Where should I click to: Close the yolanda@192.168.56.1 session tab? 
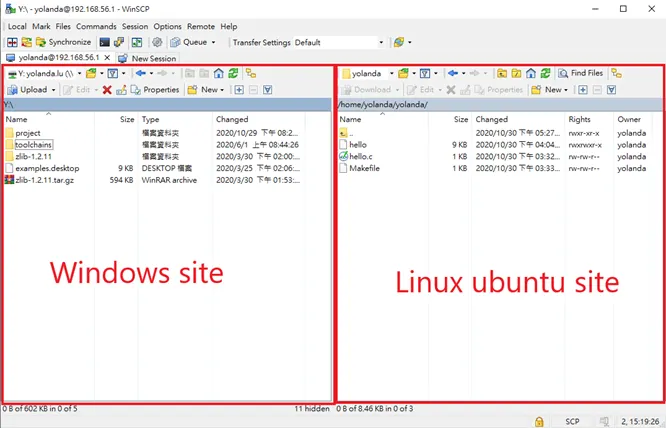pyautogui.click(x=107, y=58)
